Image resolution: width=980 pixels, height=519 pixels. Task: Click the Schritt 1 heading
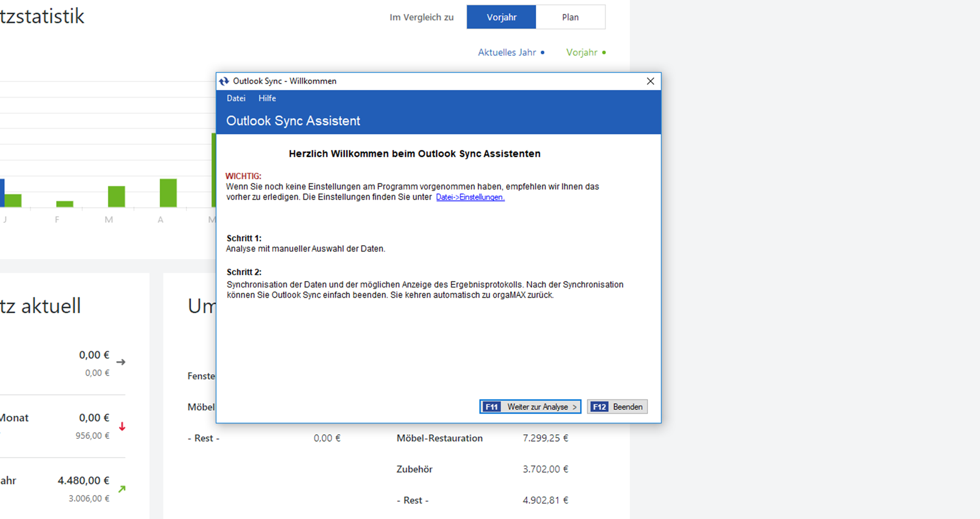point(244,238)
